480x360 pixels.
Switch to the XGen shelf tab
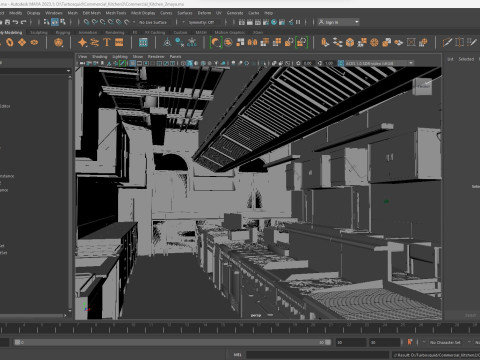point(258,33)
